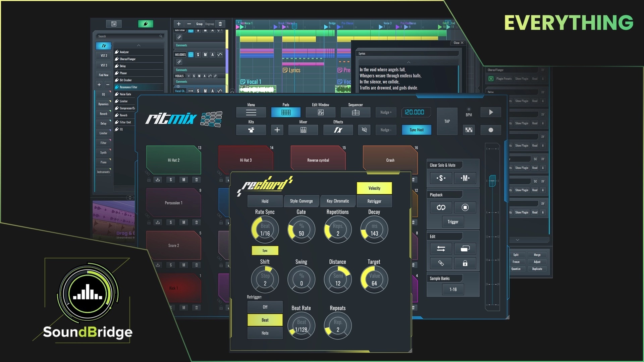
Task: Open the Kits panel with the drum kit icon
Action: click(x=251, y=130)
